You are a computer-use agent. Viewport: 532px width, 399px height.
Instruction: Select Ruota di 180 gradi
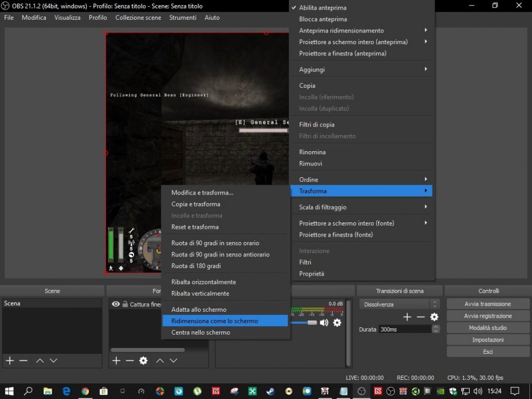click(225, 266)
